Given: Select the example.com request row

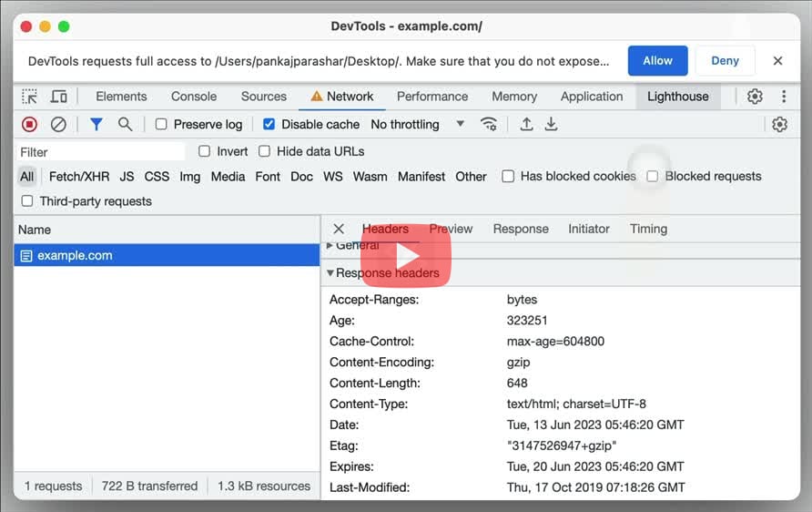Looking at the screenshot, I should tap(167, 255).
